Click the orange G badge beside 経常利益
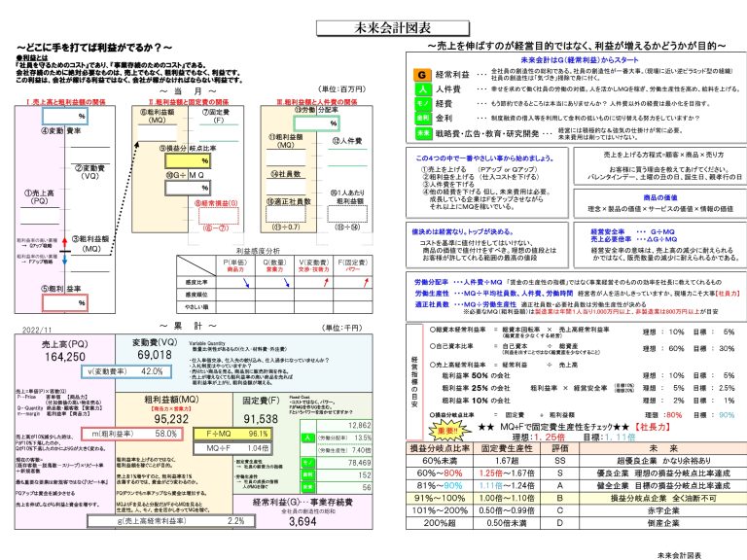The width and height of the screenshot is (747, 560). click(x=421, y=75)
